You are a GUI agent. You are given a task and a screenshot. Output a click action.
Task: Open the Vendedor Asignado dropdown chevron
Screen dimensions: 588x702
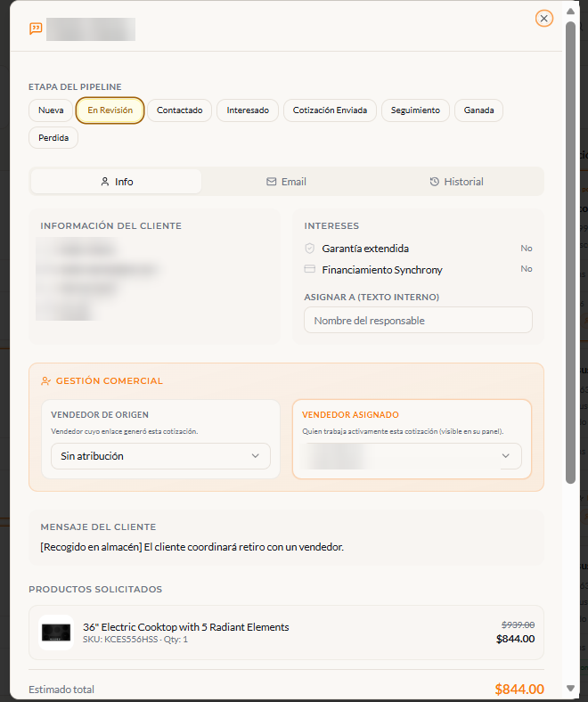pyautogui.click(x=506, y=456)
